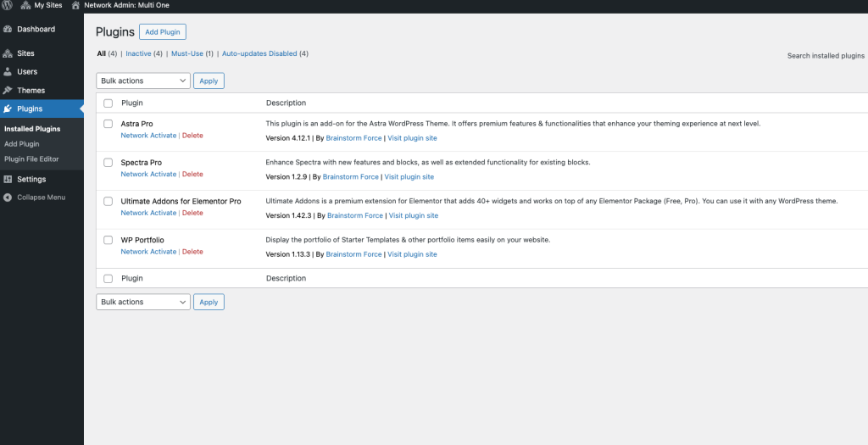Click the My Sites network icon
The image size is (868, 445).
coord(25,5)
